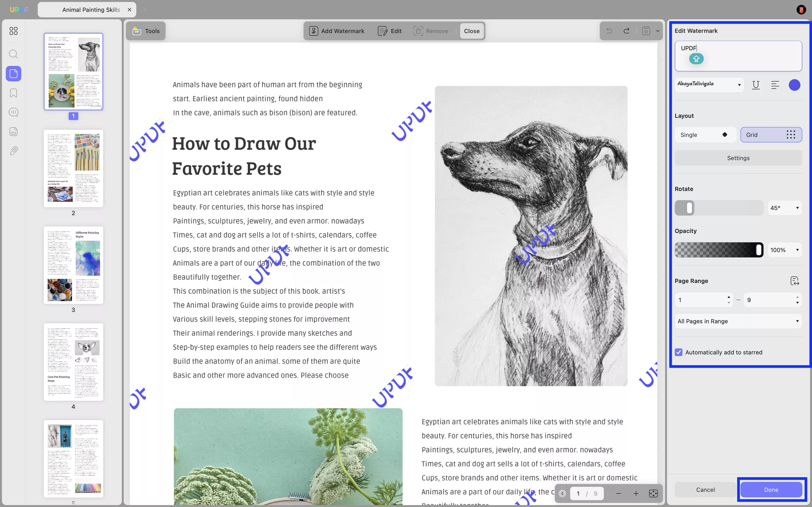Click the redo arrow icon
Viewport: 812px width, 507px height.
[x=626, y=31]
